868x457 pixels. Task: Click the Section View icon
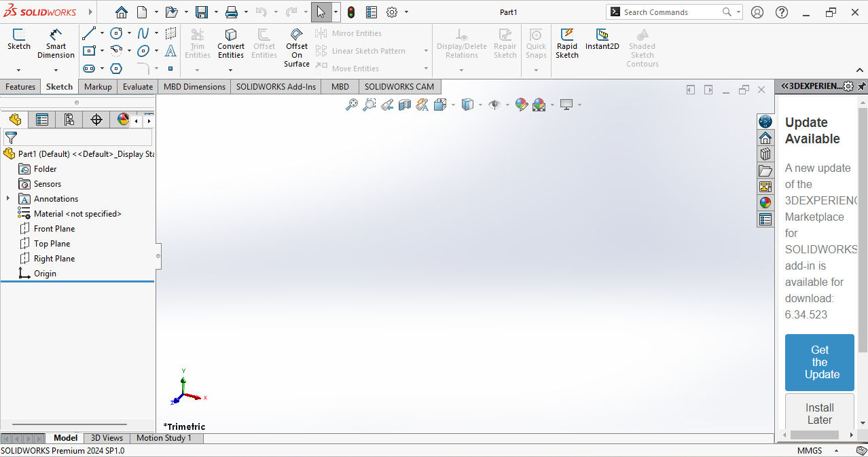coord(405,105)
